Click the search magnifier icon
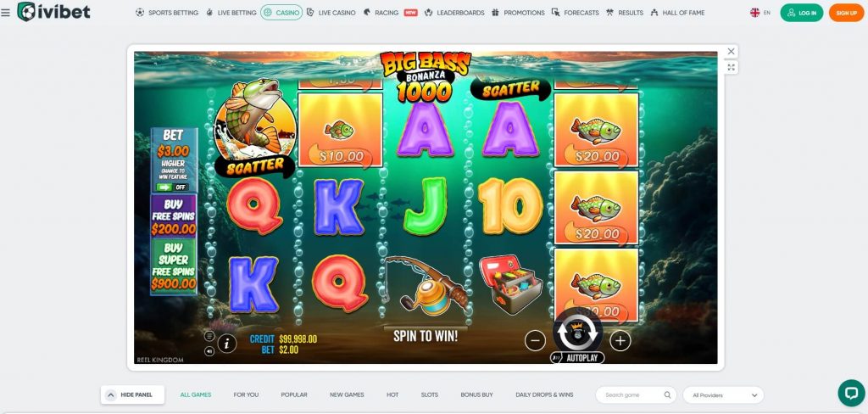868x414 pixels. (668, 395)
